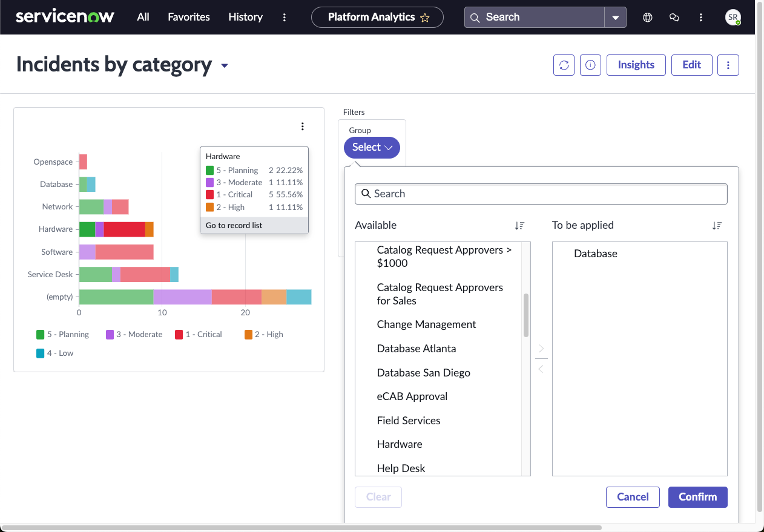
Task: Click the search magnifier icon in header
Action: [x=475, y=18]
